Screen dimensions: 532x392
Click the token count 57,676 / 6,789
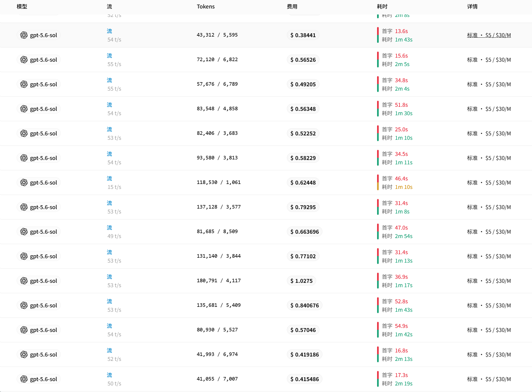click(217, 84)
